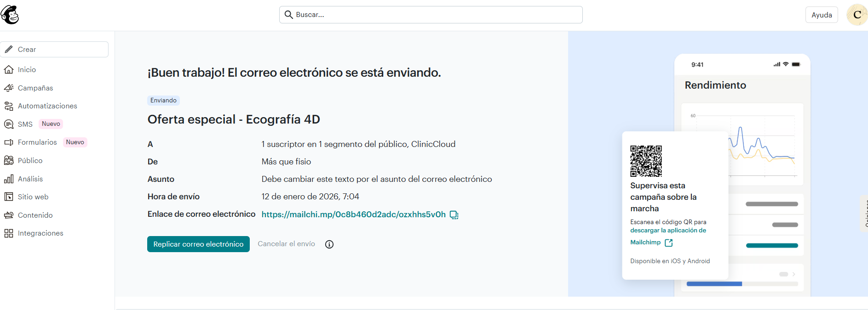
Task: Click Replicar correo electrónico button
Action: click(x=198, y=244)
